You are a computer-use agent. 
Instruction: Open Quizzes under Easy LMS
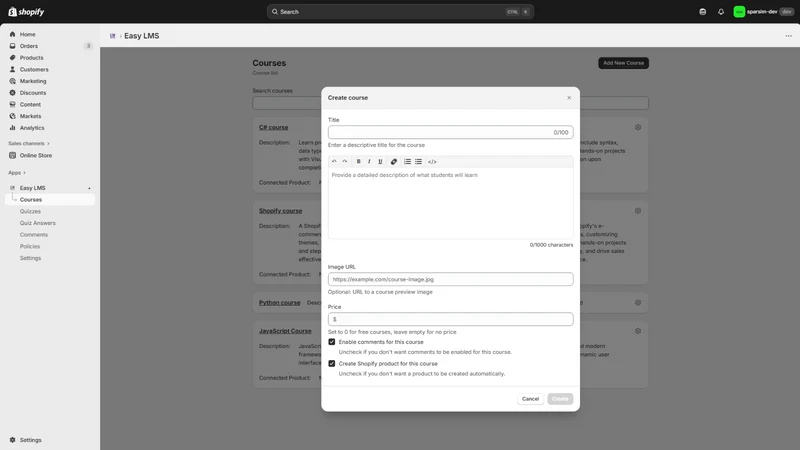coord(30,211)
